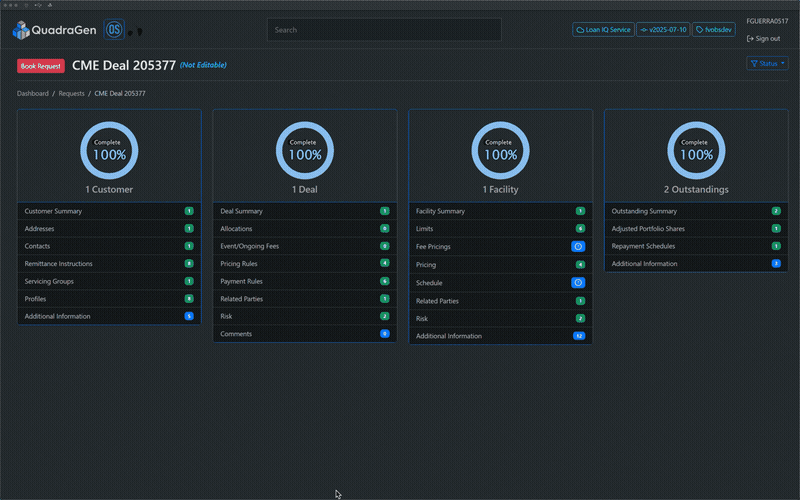Open Limits row
The height and width of the screenshot is (500, 800).
coord(501,229)
